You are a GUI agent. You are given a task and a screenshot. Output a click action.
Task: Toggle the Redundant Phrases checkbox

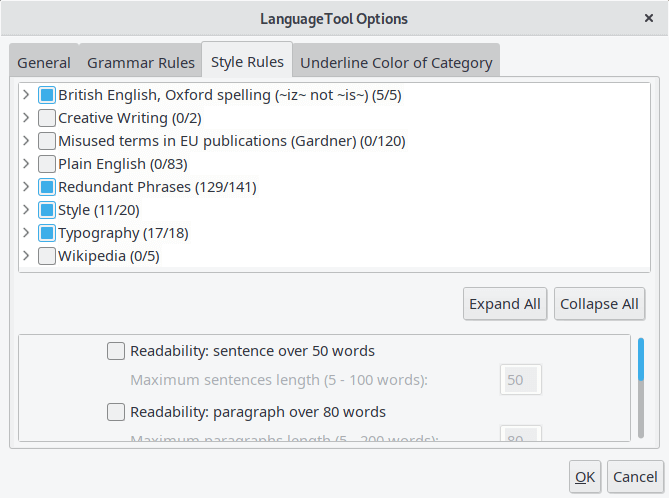(47, 187)
